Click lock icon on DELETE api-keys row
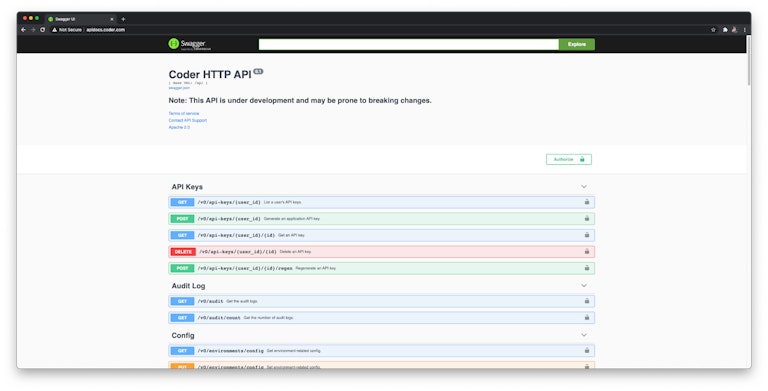The image size is (768, 391). (x=587, y=251)
